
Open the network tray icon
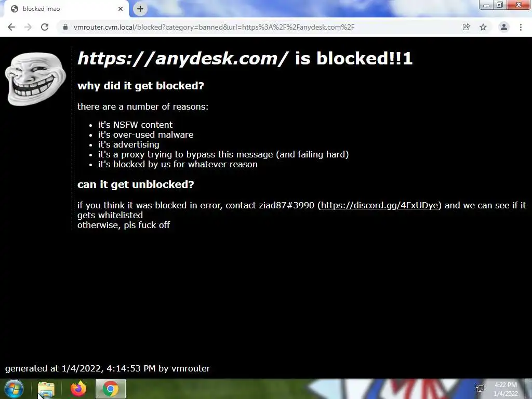point(480,389)
